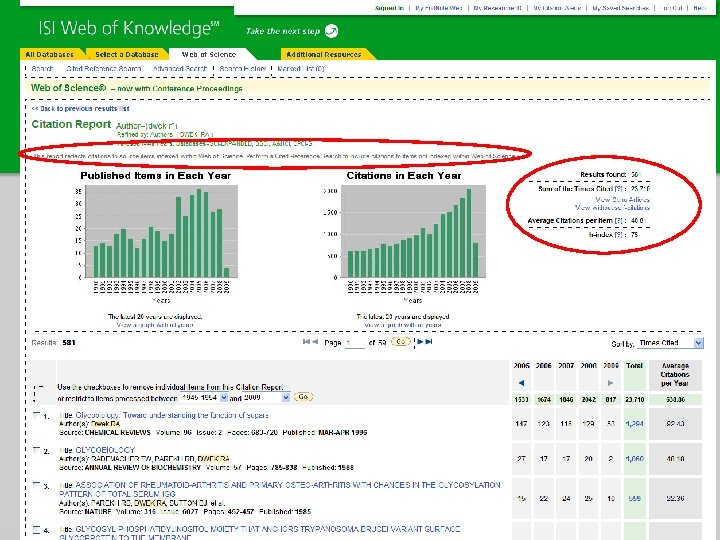Open Advanced Search
The height and width of the screenshot is (540, 720).
tap(180, 68)
